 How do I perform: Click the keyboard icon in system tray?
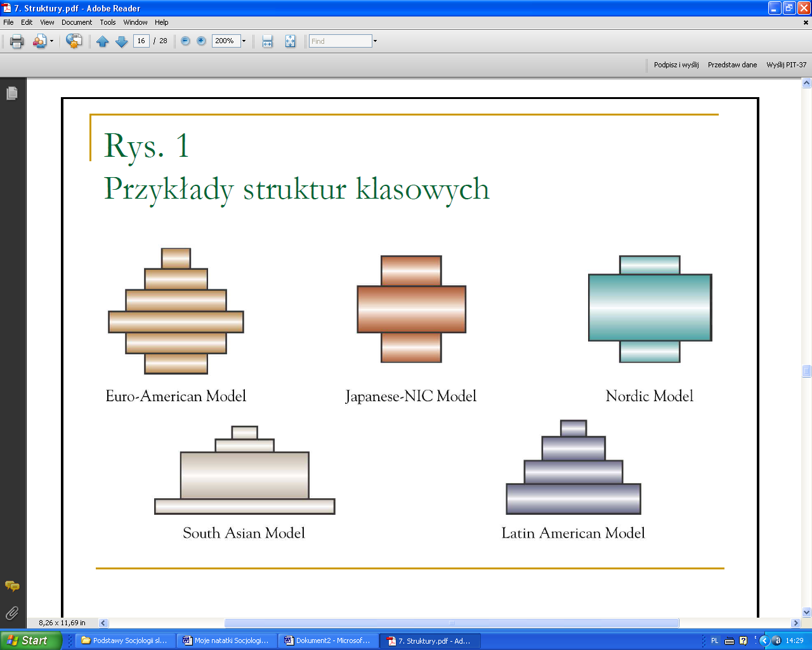729,640
